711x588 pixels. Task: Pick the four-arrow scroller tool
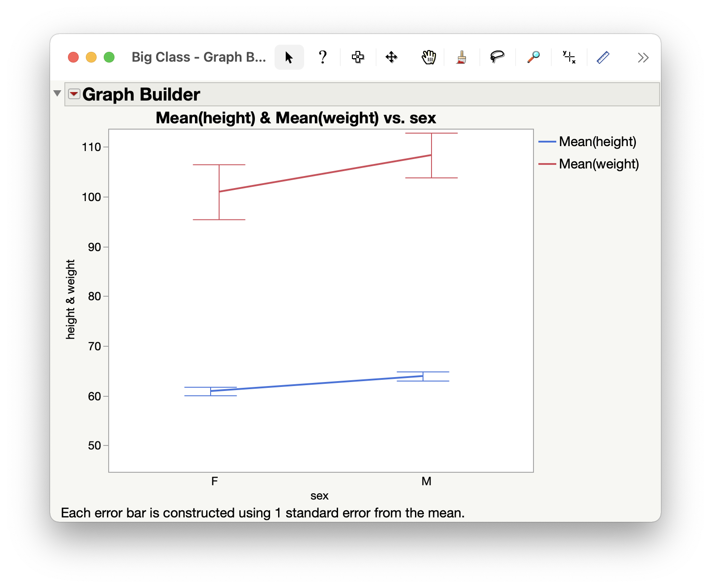392,57
